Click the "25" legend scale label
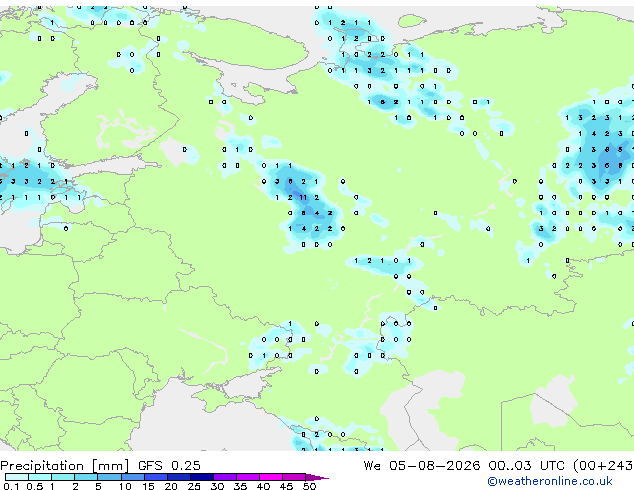634x490 pixels. pos(194,486)
